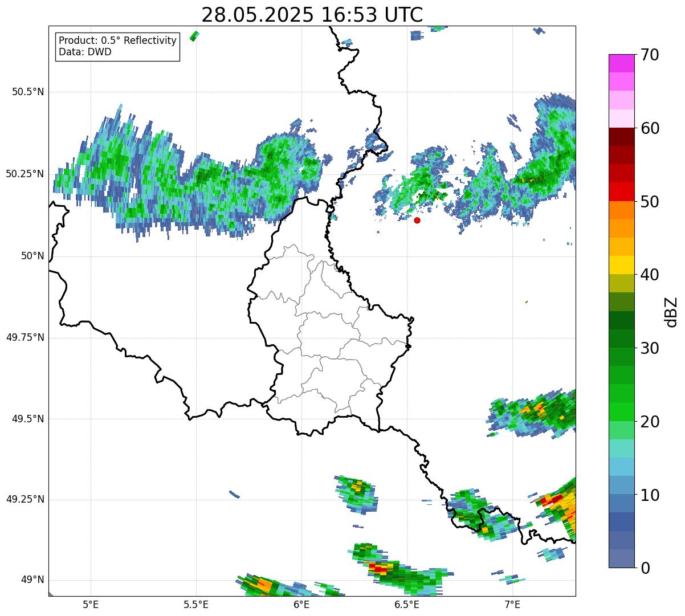Click the colorbar "dBZ" unit label

click(671, 311)
